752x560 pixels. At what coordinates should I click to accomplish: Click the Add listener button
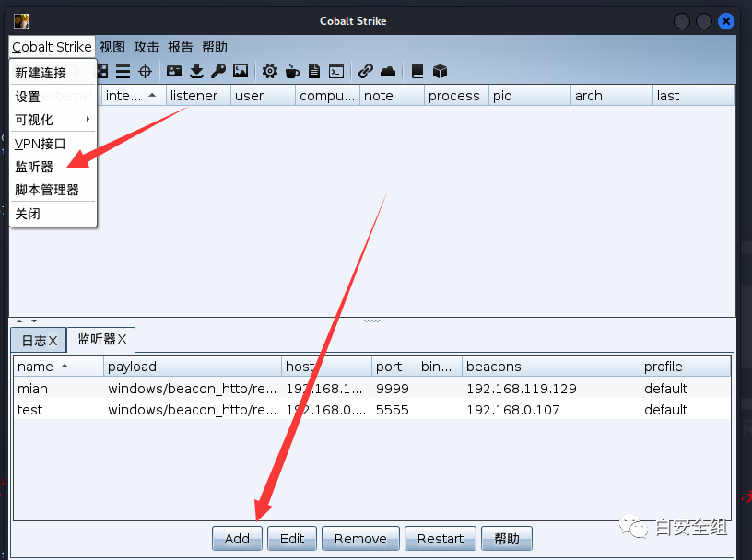coord(237,539)
